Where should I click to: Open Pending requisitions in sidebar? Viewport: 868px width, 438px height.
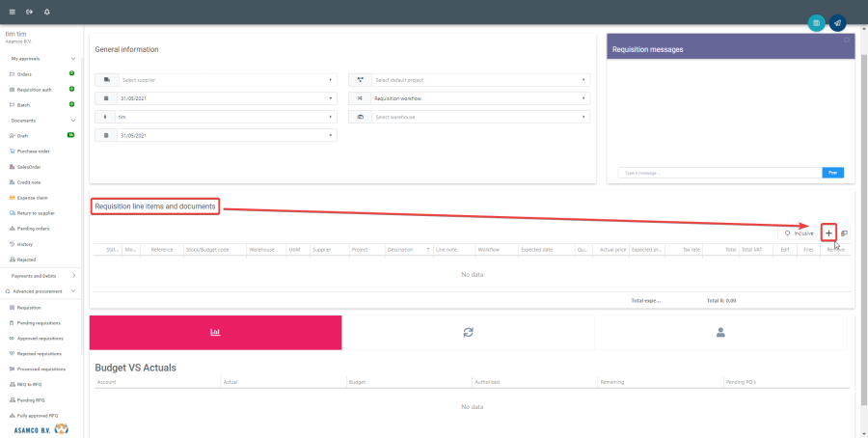(40, 322)
